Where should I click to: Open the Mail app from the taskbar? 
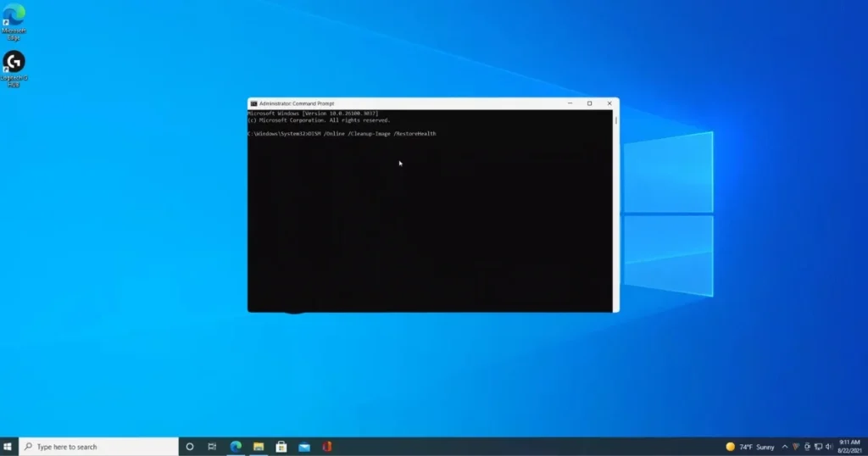304,447
